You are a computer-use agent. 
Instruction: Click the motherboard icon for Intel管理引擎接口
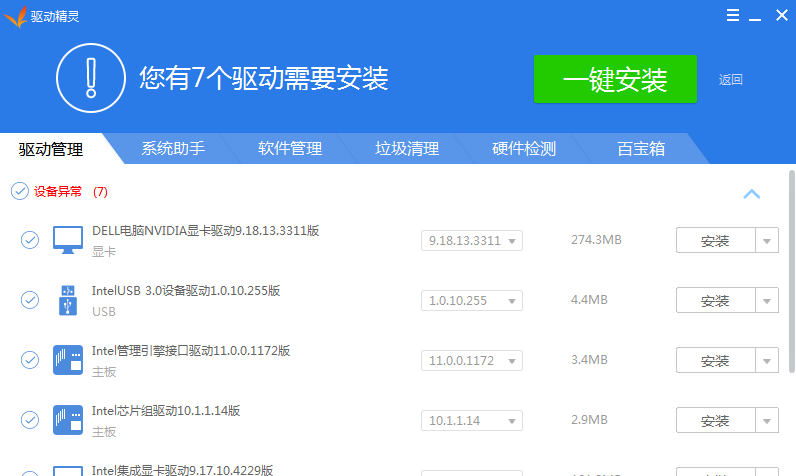click(68, 360)
